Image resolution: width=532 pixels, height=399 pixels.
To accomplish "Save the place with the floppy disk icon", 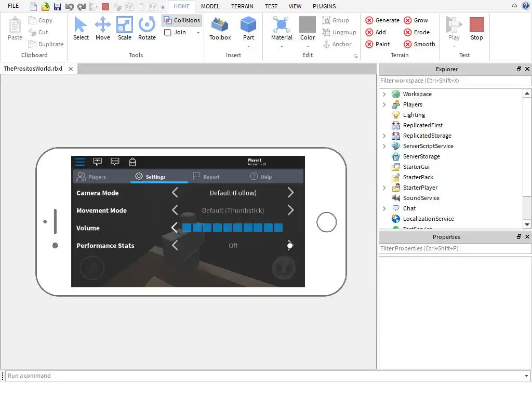I will tap(57, 6).
